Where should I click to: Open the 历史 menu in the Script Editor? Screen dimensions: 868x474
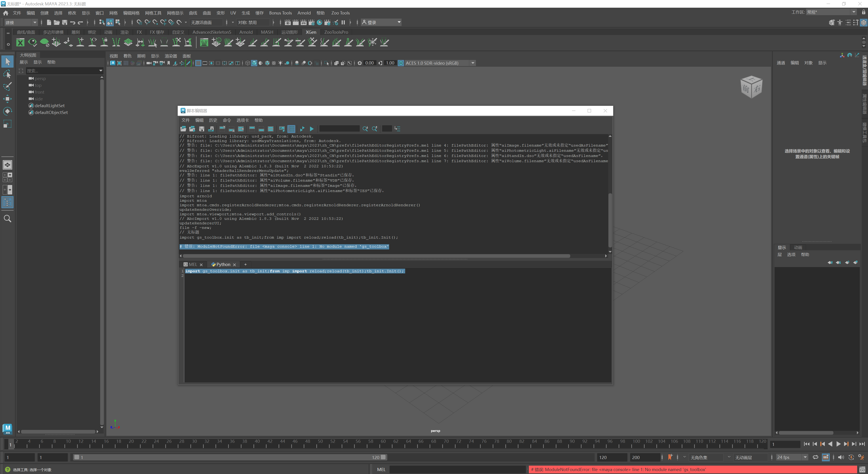[213, 120]
